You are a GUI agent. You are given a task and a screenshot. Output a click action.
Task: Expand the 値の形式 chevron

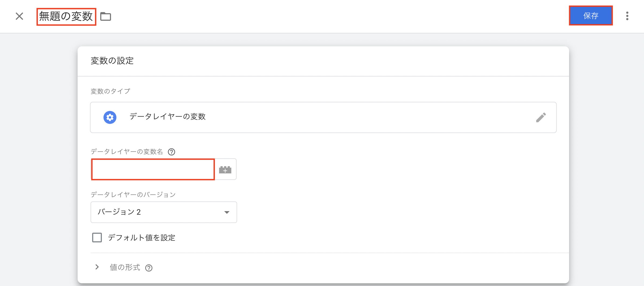coord(97,267)
